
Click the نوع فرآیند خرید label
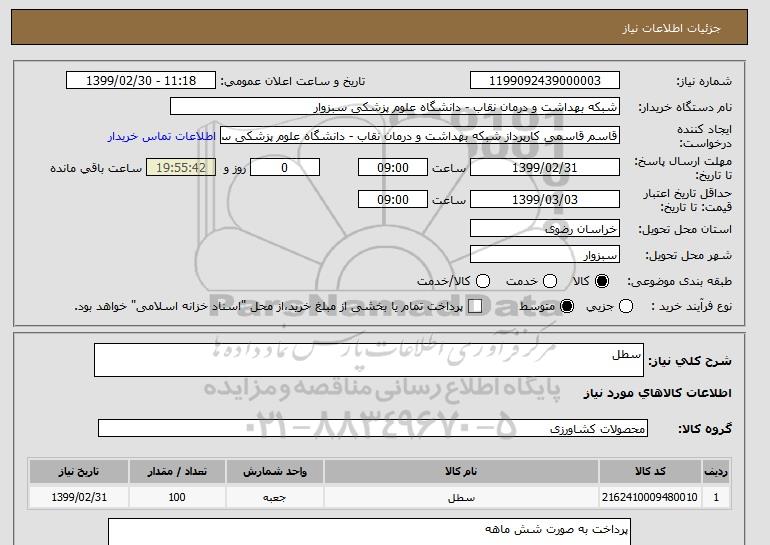click(x=691, y=306)
